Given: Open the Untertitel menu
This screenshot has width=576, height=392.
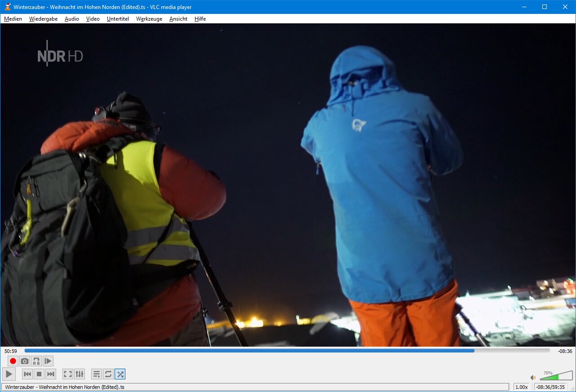Looking at the screenshot, I should click(118, 19).
